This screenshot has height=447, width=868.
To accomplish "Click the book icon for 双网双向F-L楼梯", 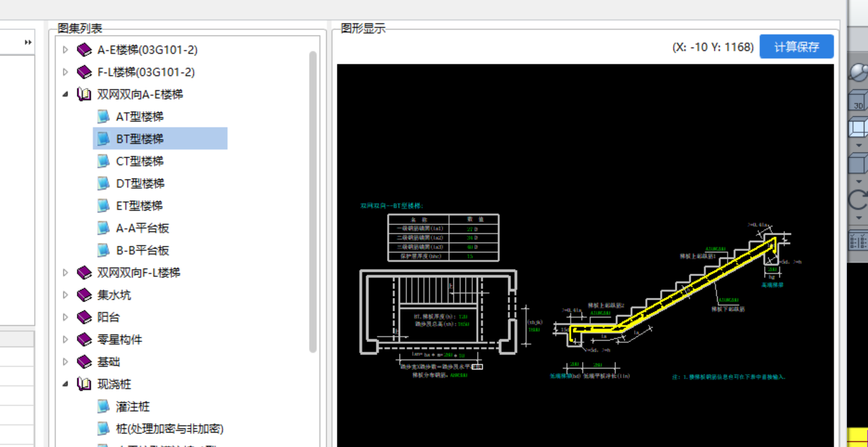I will click(84, 273).
